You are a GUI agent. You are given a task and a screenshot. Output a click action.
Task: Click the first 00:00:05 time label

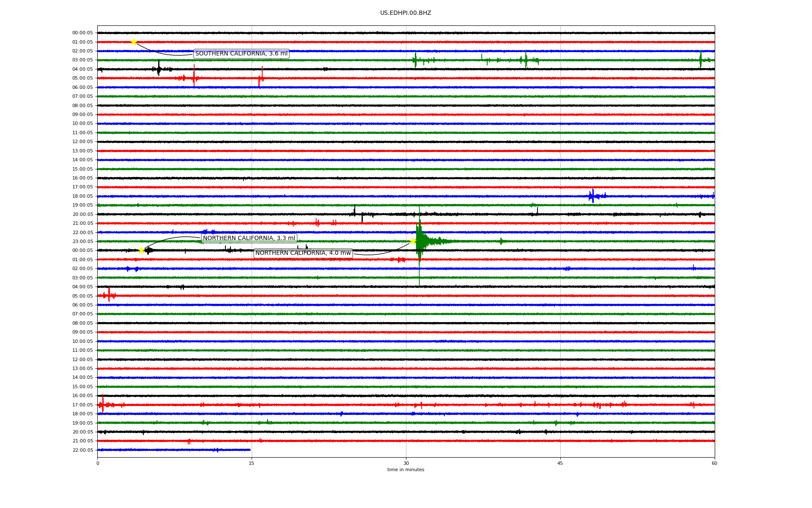point(82,33)
